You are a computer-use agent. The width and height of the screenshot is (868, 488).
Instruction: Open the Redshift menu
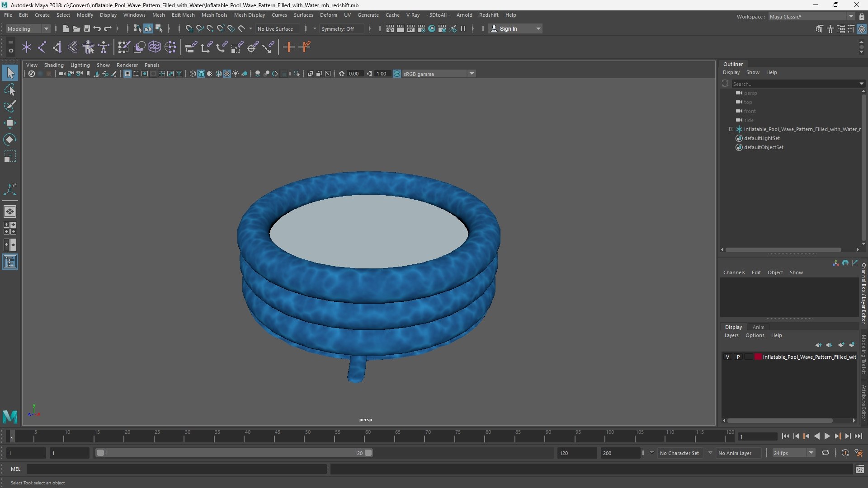click(489, 15)
